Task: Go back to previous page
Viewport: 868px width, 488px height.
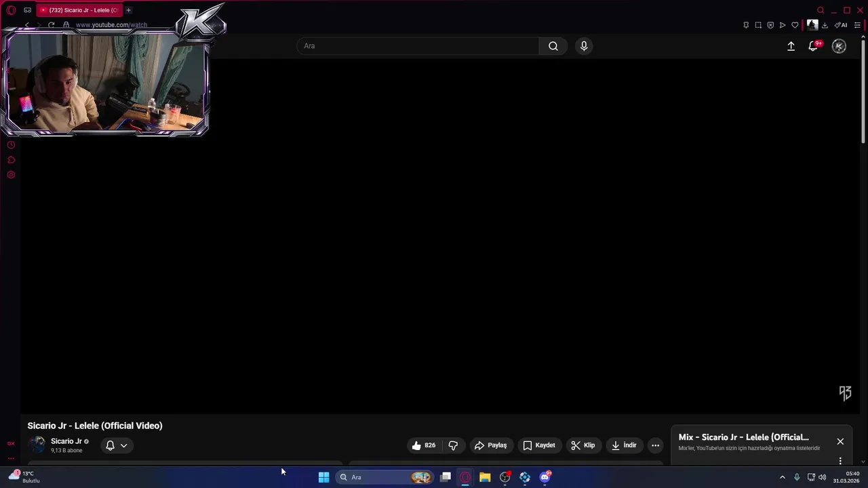Action: click(x=26, y=25)
